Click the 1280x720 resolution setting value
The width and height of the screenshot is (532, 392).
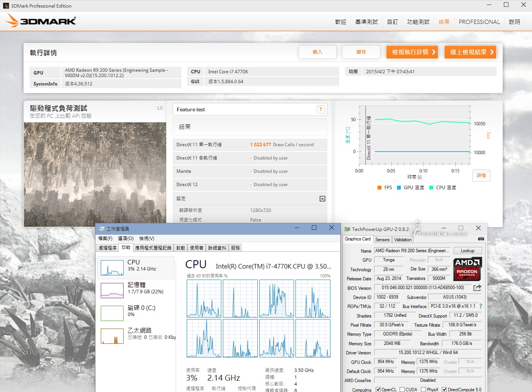261,210
